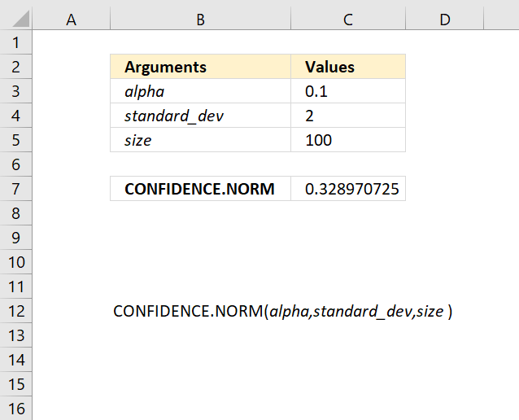Select the result cell 0.328970725

[x=348, y=189]
